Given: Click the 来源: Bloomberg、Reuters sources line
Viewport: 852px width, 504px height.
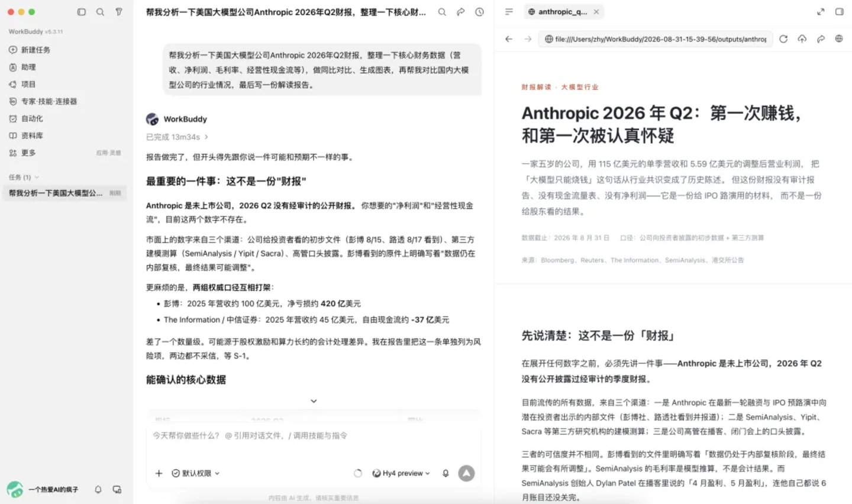Looking at the screenshot, I should coord(632,260).
